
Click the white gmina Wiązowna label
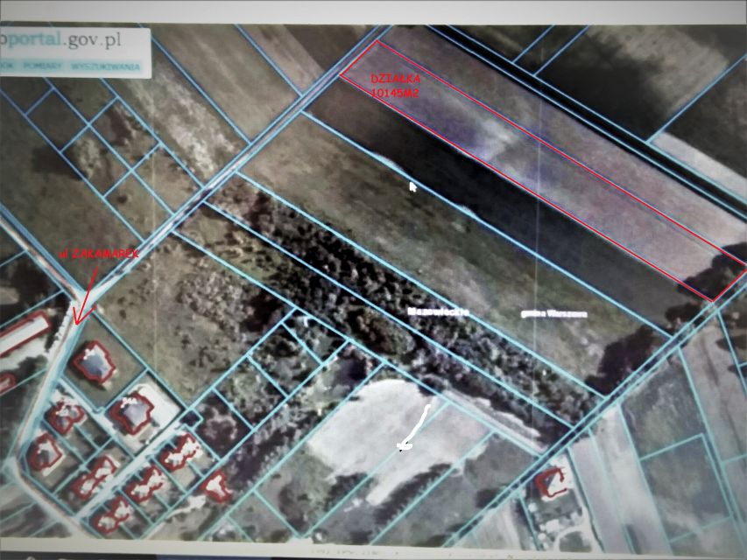554,312
